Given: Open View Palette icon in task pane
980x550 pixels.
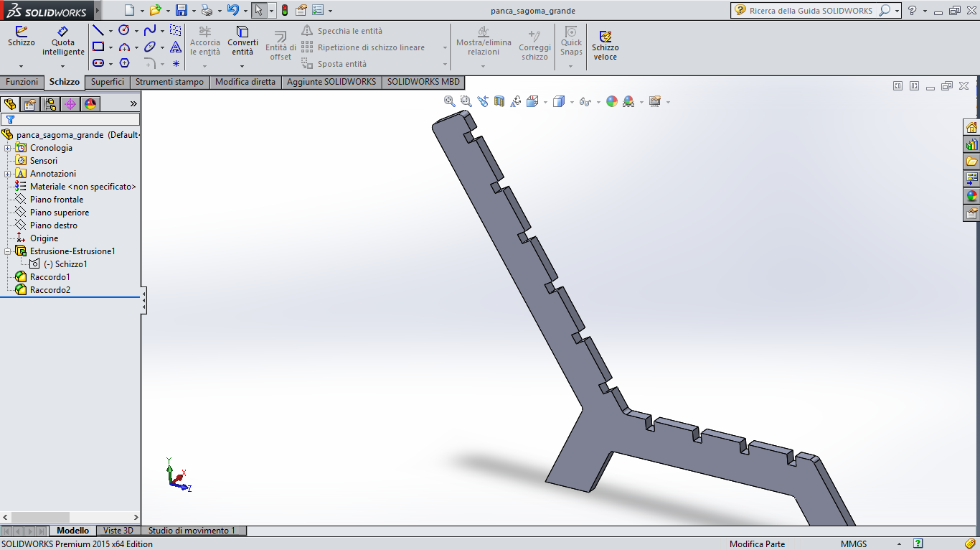Looking at the screenshot, I should coord(971,178).
